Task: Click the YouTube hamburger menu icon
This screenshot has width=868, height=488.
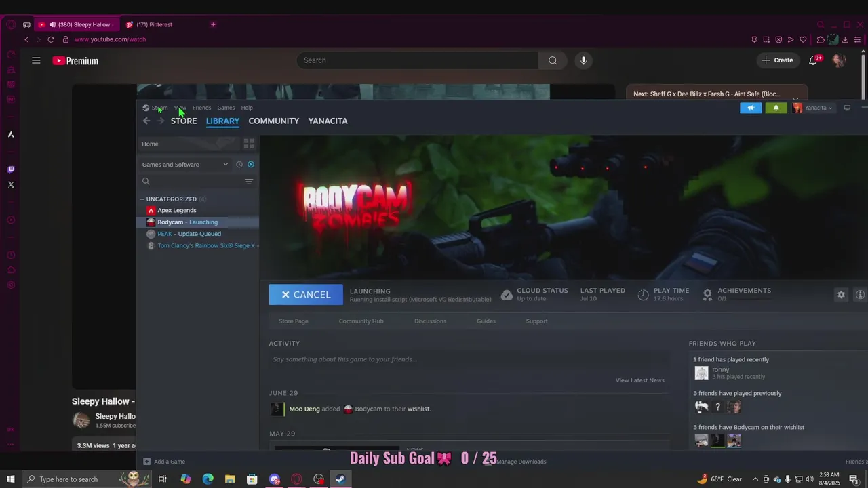Action: [36, 60]
